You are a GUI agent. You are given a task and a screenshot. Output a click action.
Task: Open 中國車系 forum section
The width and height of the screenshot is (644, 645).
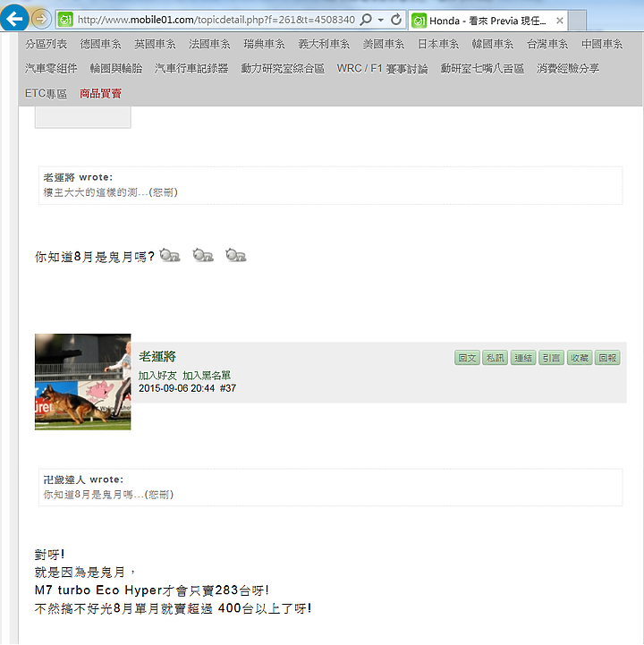coord(602,44)
